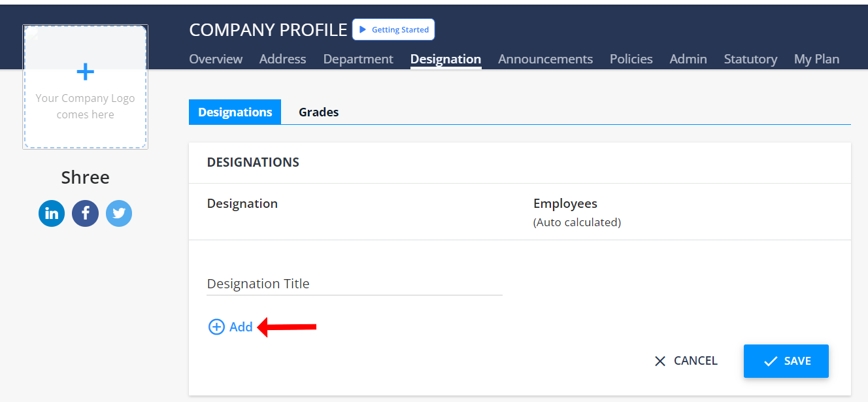The height and width of the screenshot is (402, 868).
Task: Open the LinkedIn company page icon
Action: [x=52, y=213]
